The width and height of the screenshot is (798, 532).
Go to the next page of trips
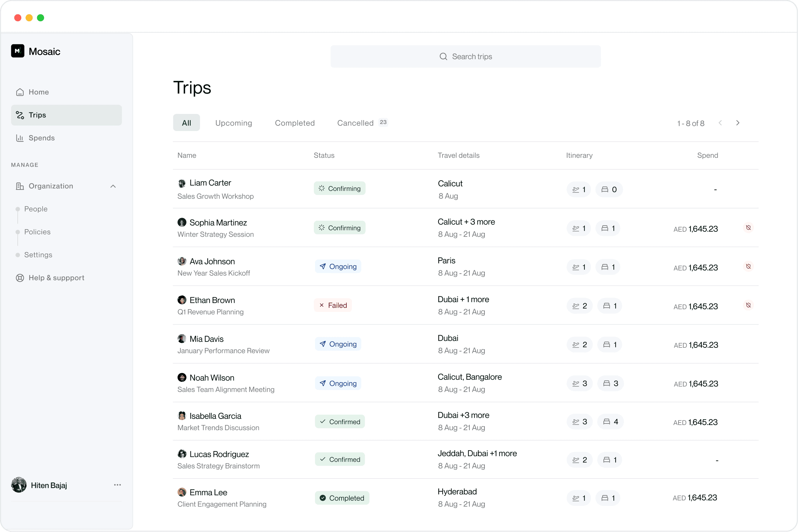coord(737,123)
